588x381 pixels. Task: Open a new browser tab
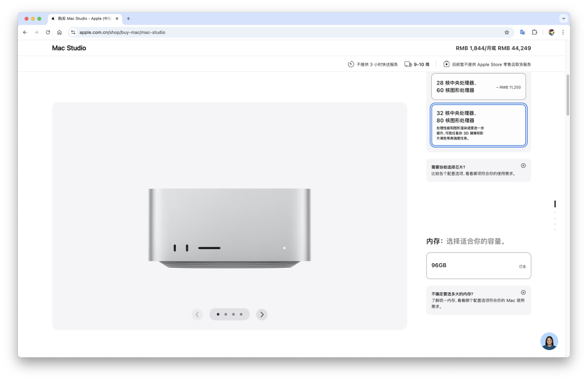[x=128, y=19]
